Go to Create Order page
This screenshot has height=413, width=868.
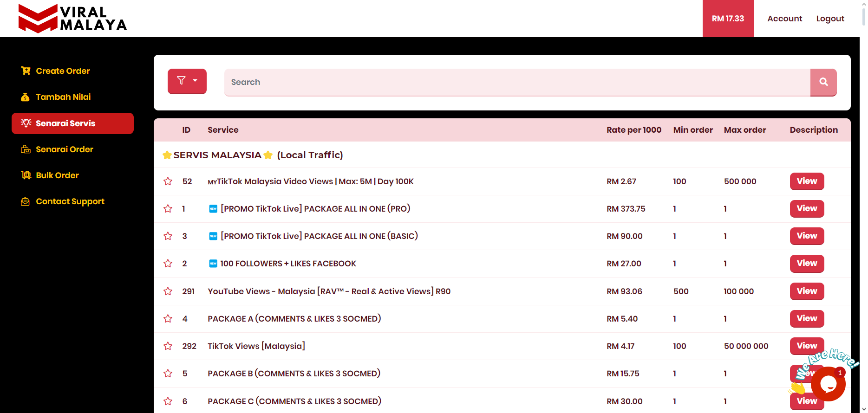[63, 71]
